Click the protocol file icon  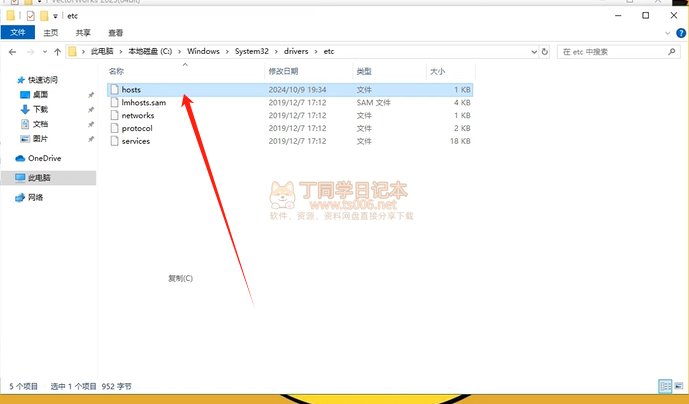[114, 128]
